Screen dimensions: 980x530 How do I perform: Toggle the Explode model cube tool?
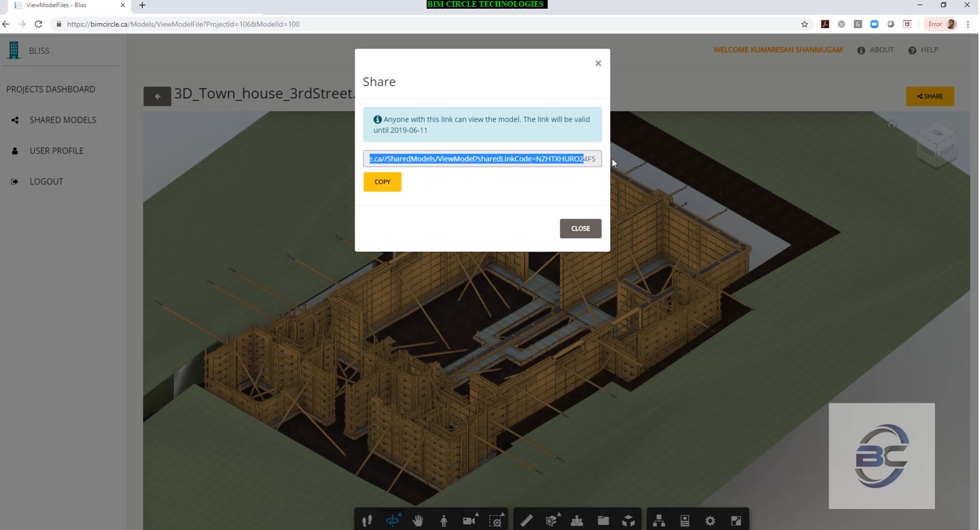pos(628,521)
